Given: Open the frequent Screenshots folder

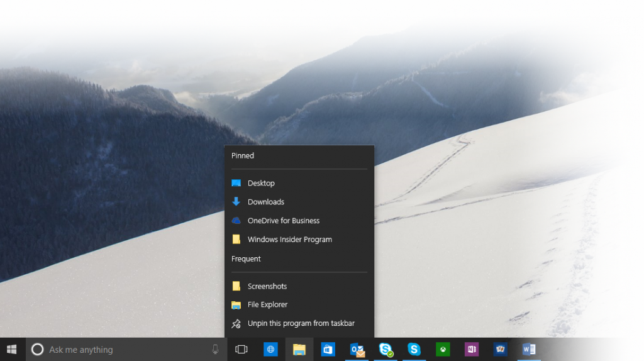Looking at the screenshot, I should 267,286.
